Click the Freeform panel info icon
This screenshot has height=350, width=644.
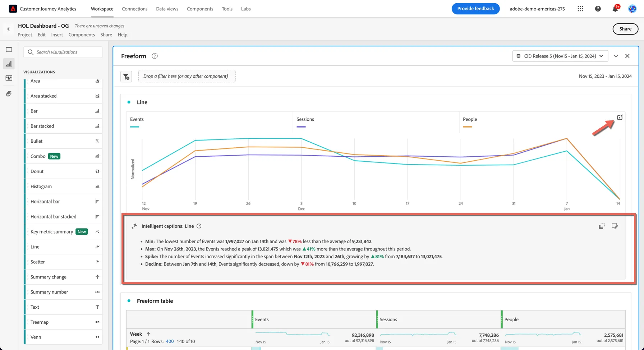point(155,56)
